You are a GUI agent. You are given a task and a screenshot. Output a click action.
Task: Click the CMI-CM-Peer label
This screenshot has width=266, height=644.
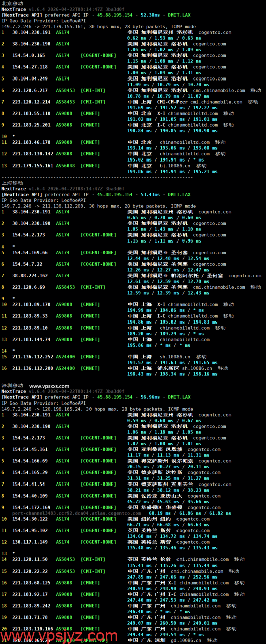coord(172,102)
